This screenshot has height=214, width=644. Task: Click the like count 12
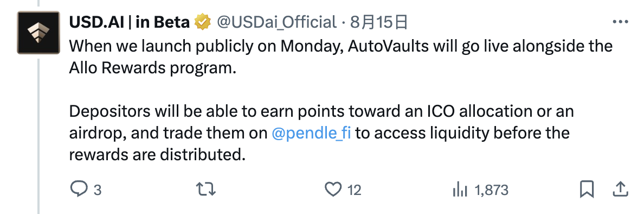(354, 190)
